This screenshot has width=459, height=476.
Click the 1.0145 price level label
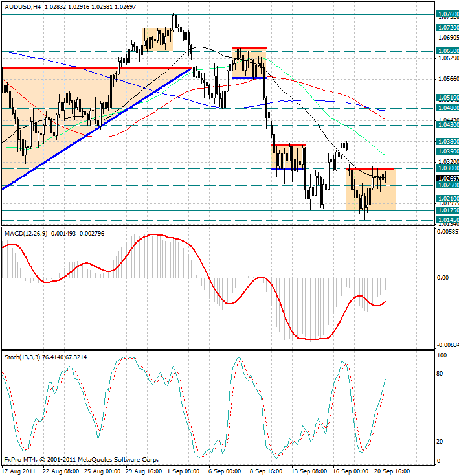pos(447,220)
